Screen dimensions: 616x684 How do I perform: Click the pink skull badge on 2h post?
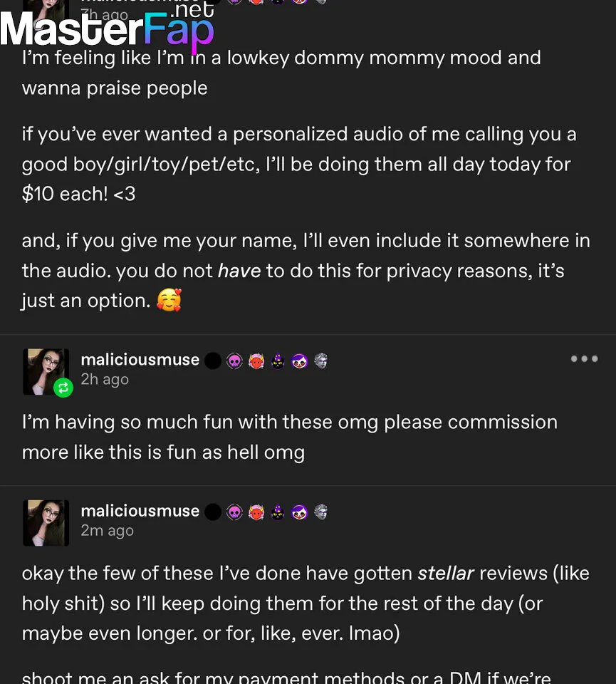pyautogui.click(x=234, y=361)
